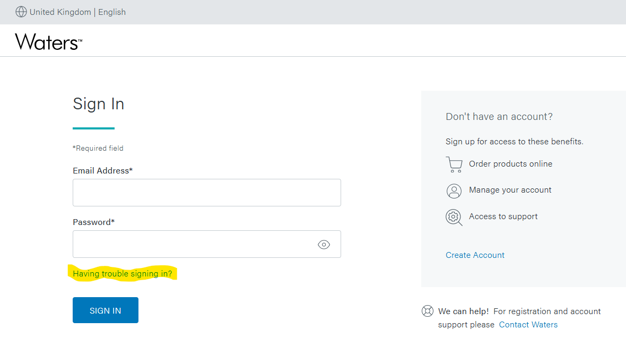Open the Create Account link
This screenshot has width=626, height=364.
click(x=475, y=255)
